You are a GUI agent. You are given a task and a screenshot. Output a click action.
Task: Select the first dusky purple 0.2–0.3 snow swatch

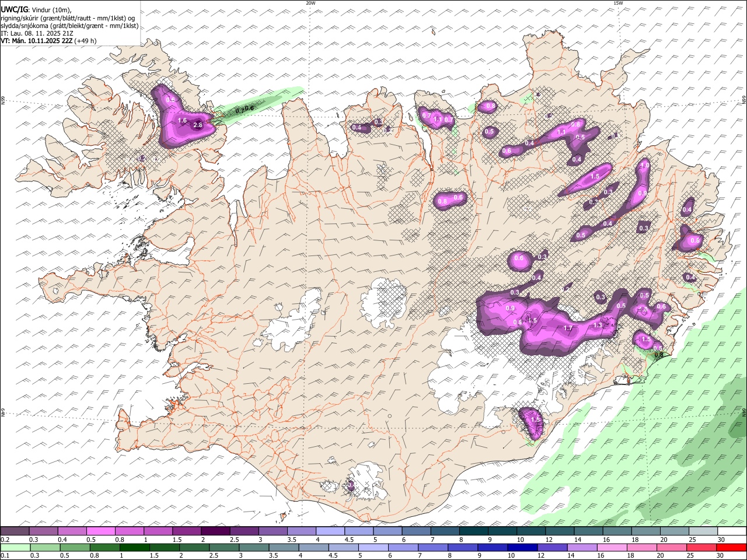click(x=15, y=531)
